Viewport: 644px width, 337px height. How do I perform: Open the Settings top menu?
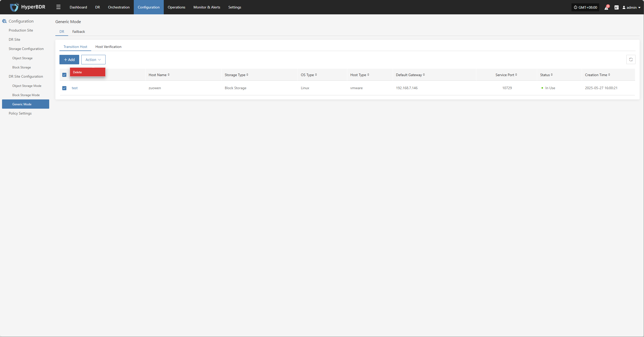pos(235,7)
